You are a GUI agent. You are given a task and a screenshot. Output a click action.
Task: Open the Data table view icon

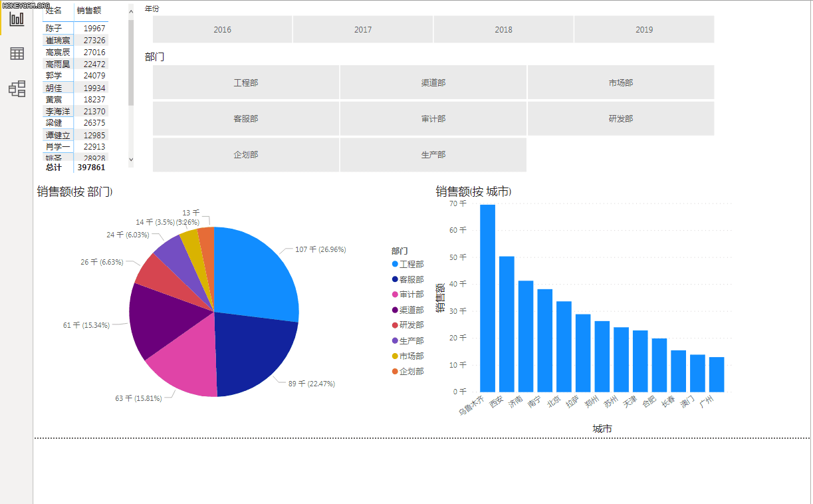coord(17,54)
